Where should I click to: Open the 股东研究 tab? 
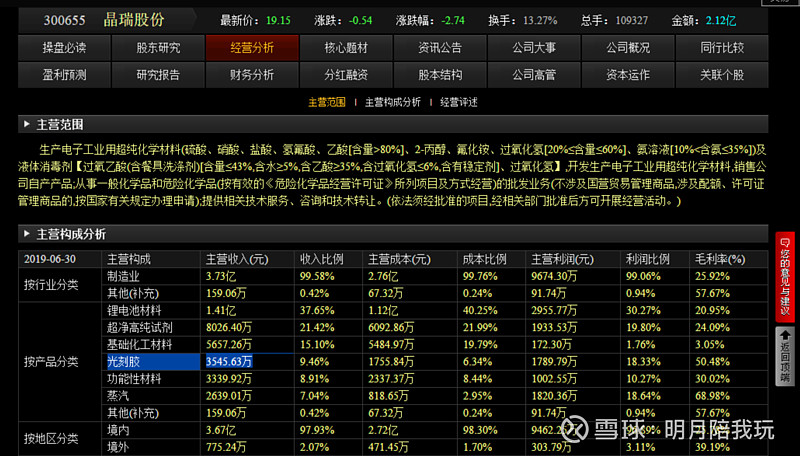coord(158,48)
